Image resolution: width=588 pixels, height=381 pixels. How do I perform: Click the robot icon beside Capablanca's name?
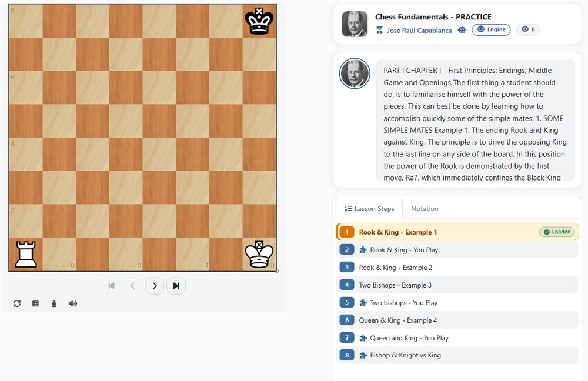pyautogui.click(x=462, y=30)
